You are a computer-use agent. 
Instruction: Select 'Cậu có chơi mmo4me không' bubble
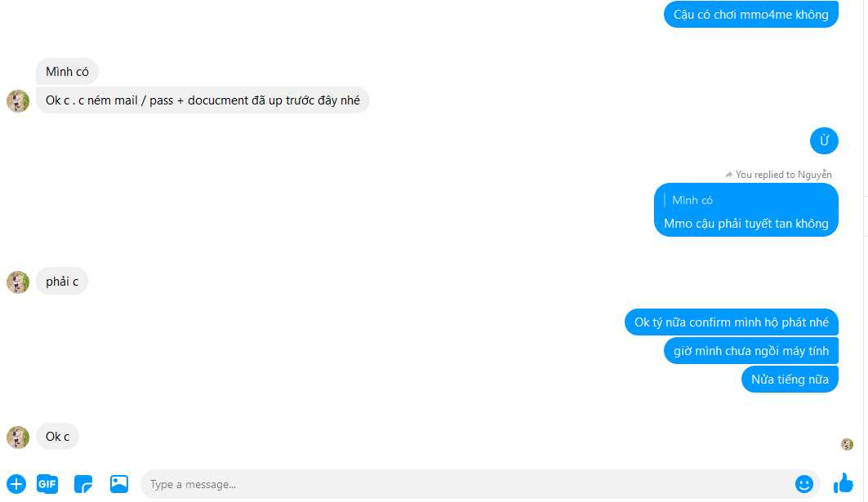click(x=750, y=14)
